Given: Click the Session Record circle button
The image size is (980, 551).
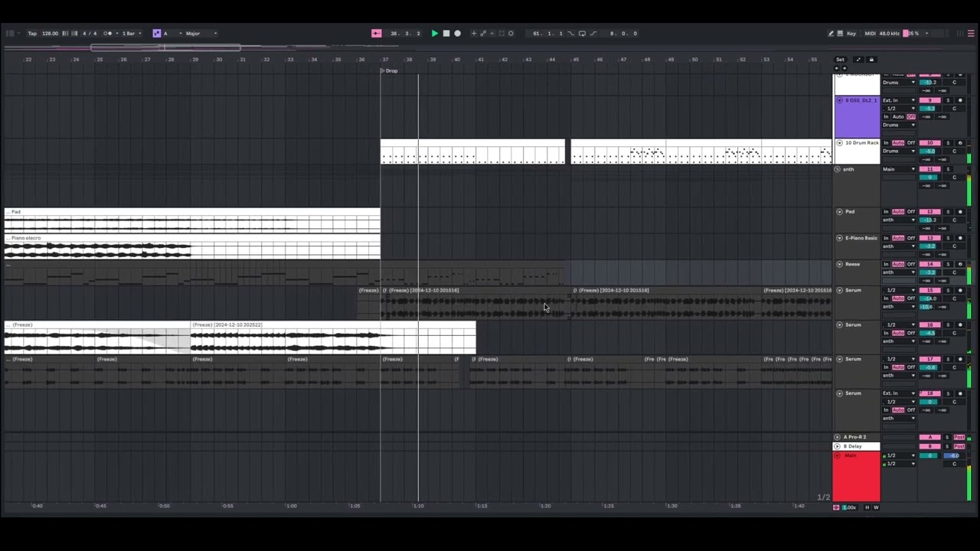Looking at the screenshot, I should click(x=511, y=33).
